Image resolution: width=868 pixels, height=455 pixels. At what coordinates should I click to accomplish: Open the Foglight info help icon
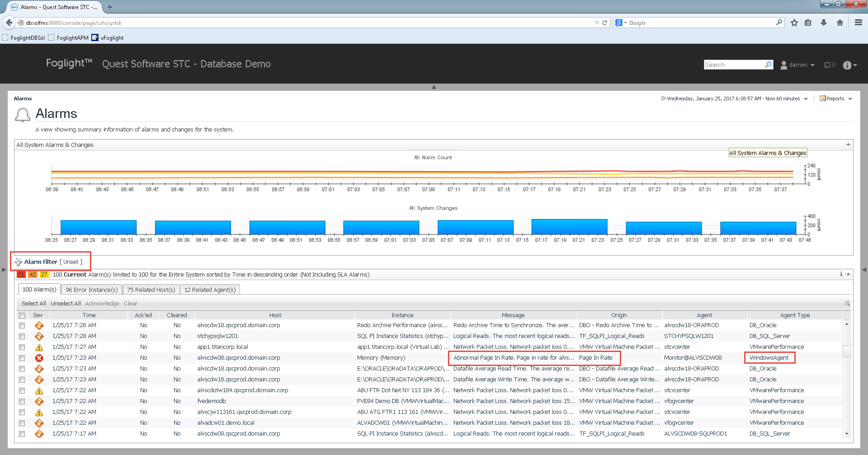click(847, 65)
